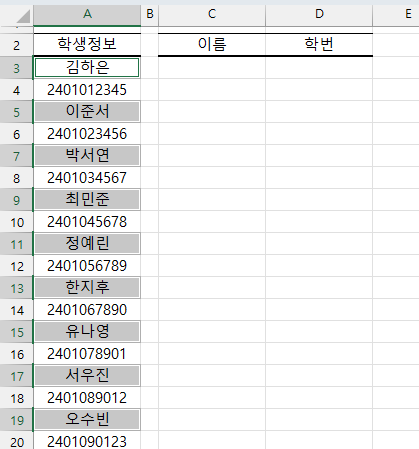Select the cell containing 2401078901
Viewport: 419px width, 449px height.
click(87, 354)
